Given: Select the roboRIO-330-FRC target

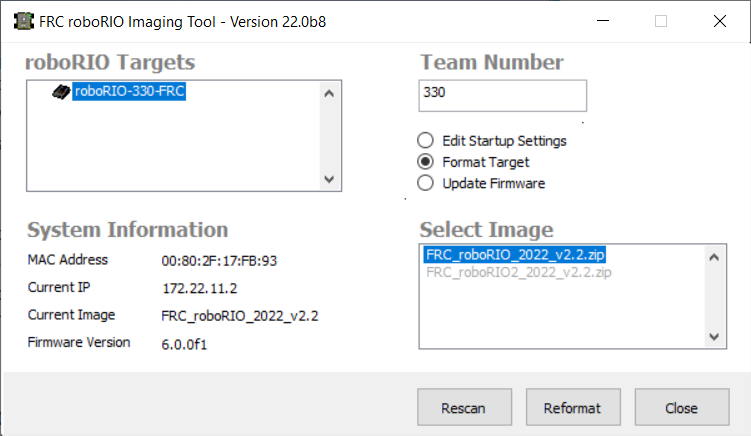Looking at the screenshot, I should (130, 92).
